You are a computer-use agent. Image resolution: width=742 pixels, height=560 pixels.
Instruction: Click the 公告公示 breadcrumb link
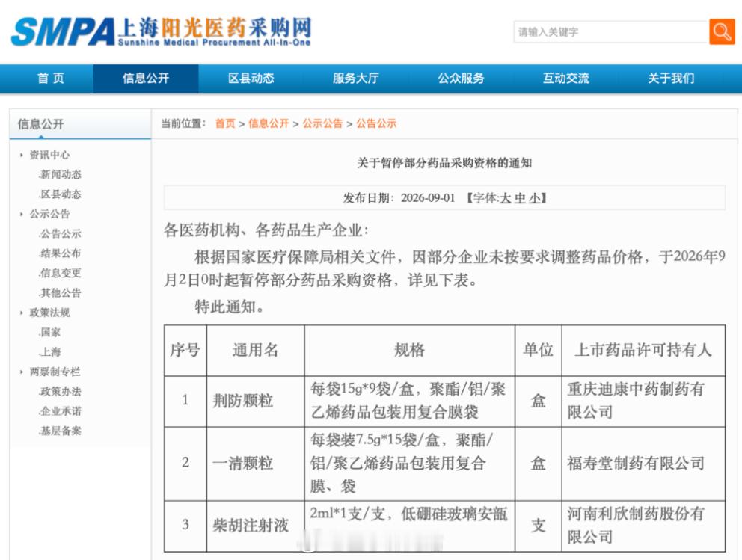click(x=376, y=123)
